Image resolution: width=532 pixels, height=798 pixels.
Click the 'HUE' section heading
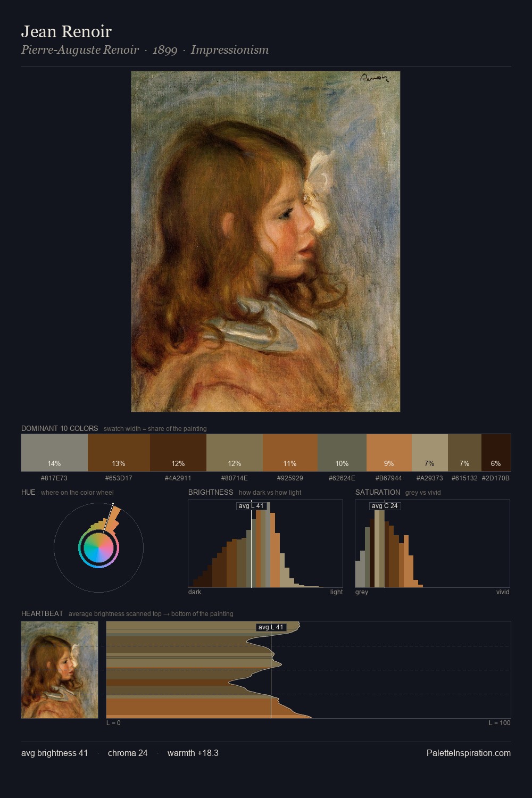pos(28,492)
